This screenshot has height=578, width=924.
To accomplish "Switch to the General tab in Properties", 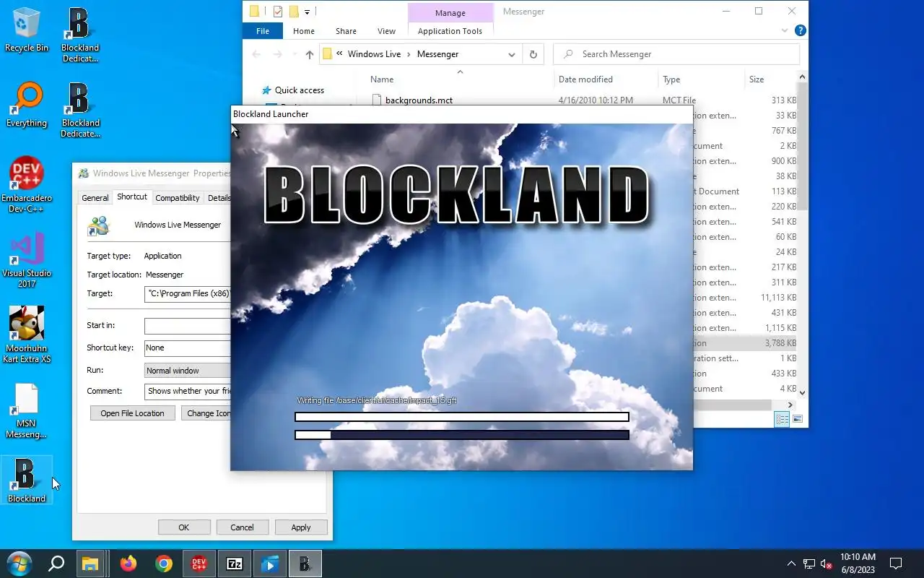I will [x=95, y=198].
